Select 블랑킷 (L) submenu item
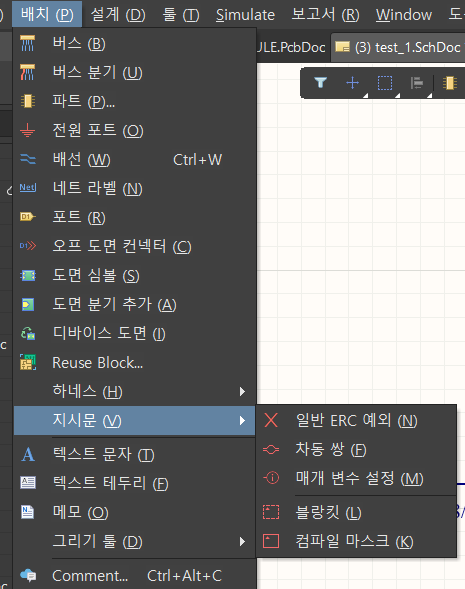The width and height of the screenshot is (465, 589). point(356,512)
